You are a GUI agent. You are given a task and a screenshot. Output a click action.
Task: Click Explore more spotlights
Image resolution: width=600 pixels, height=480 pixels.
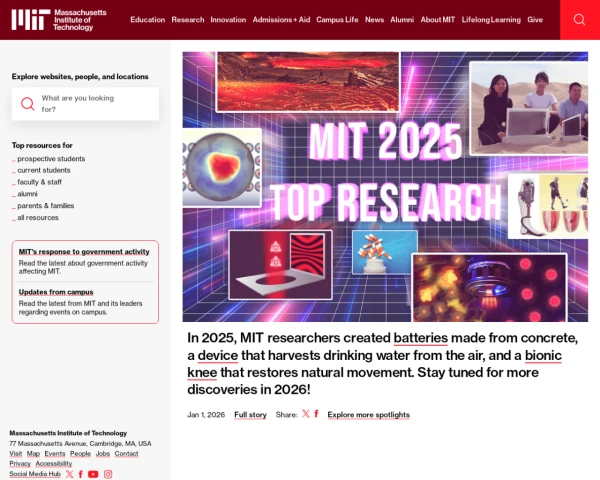[368, 415]
